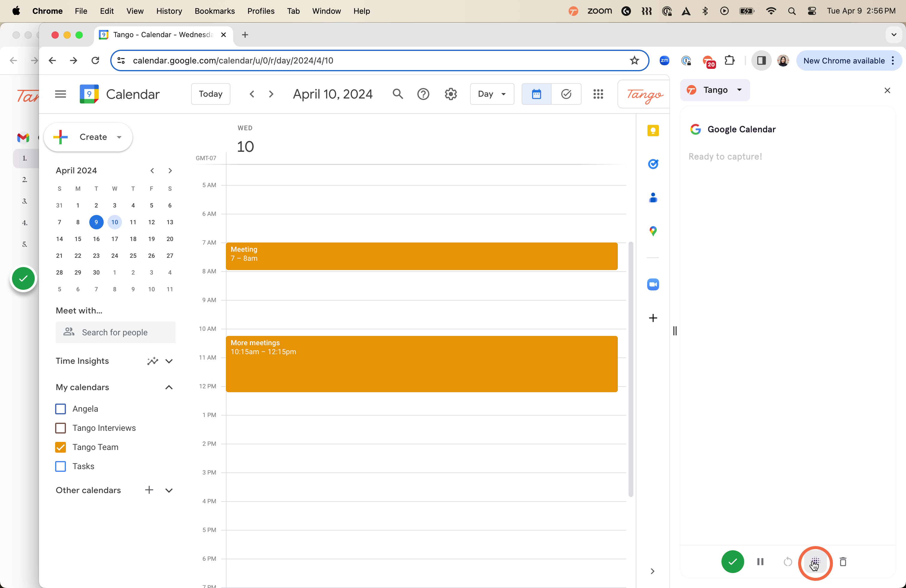Open Google Tasks in side panel
This screenshot has height=588, width=906.
653,164
